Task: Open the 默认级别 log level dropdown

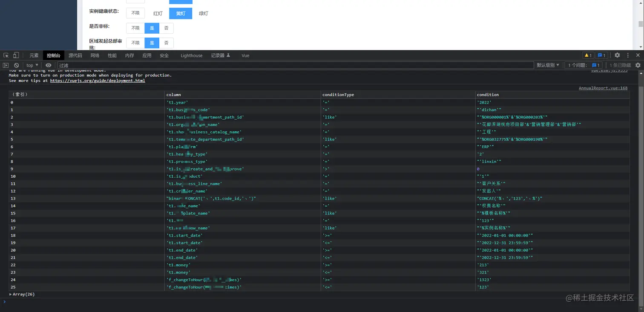Action: click(x=548, y=65)
